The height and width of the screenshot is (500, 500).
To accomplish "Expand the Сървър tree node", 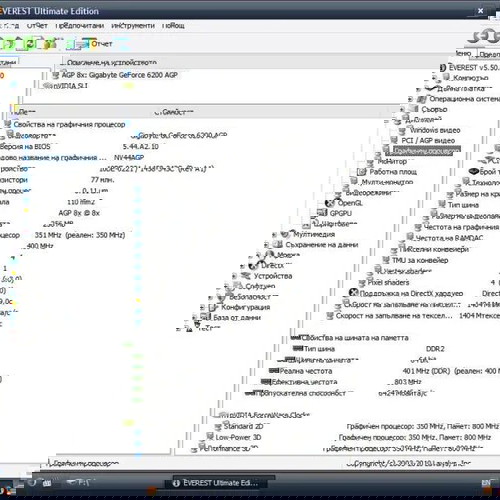I will pyautogui.click(x=403, y=109).
